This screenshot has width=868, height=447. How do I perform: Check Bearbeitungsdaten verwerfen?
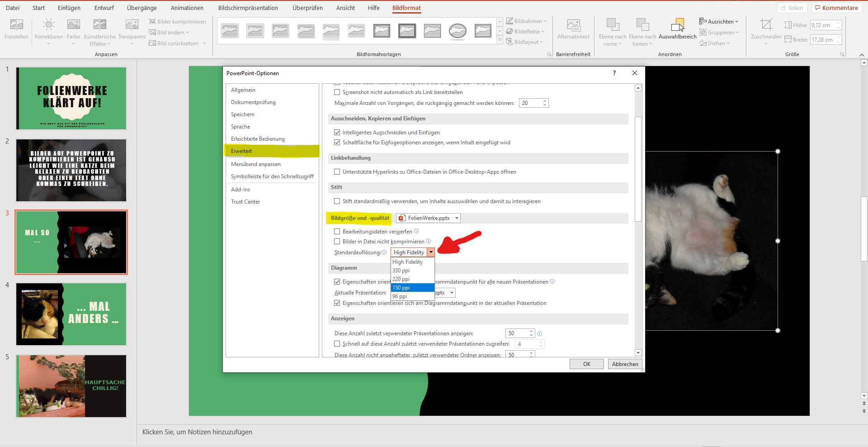pos(337,232)
